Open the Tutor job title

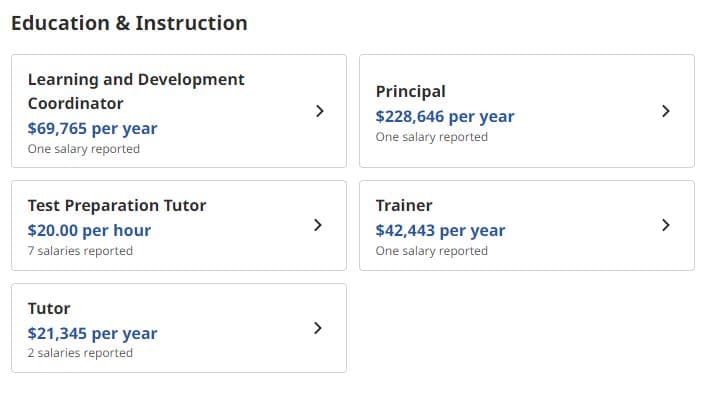click(x=49, y=308)
